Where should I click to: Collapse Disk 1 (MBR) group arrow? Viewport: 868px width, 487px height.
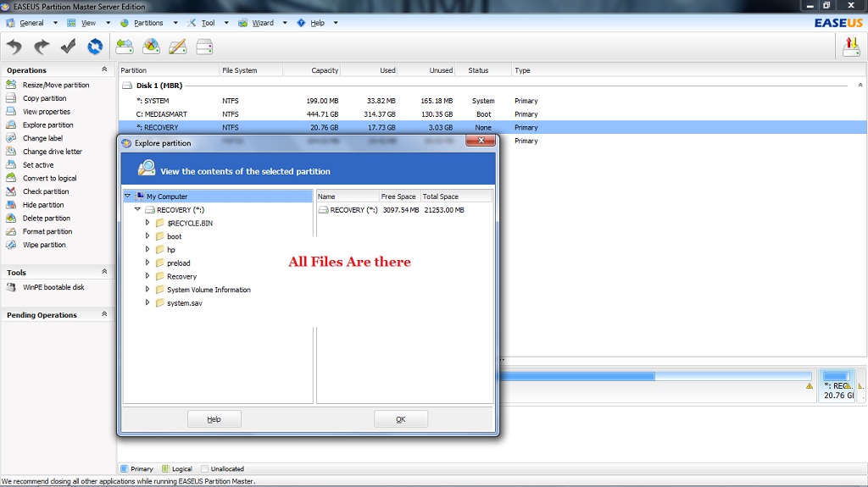(x=860, y=86)
